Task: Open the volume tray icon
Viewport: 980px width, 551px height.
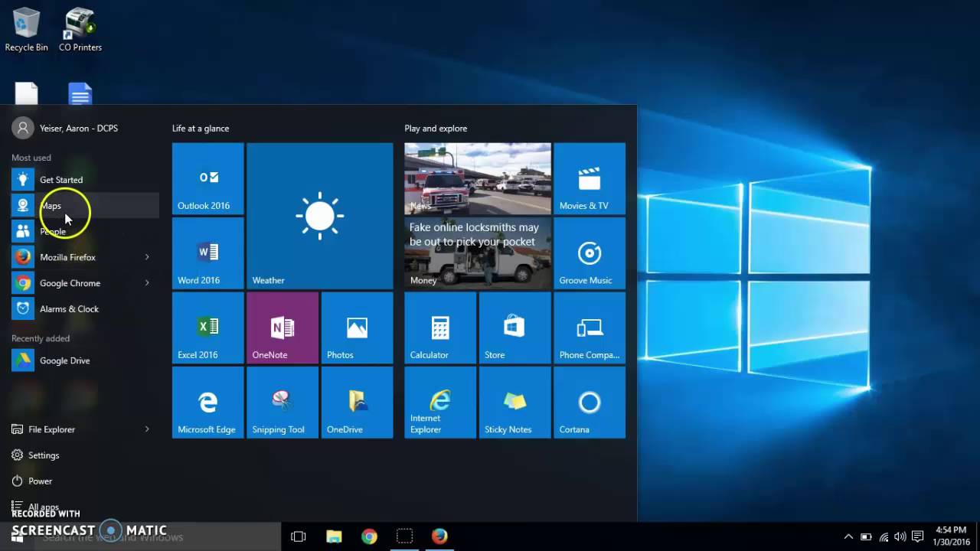Action: pos(900,536)
